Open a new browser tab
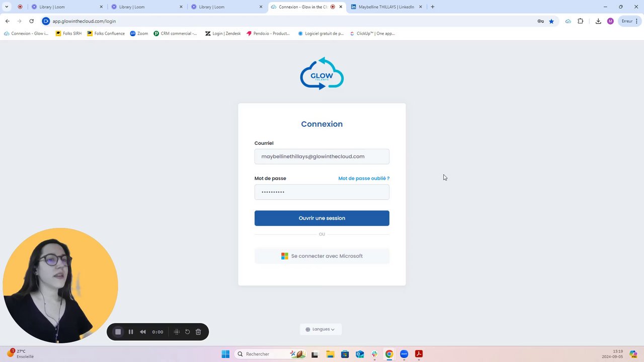Image resolution: width=644 pixels, height=362 pixels. 433,7
